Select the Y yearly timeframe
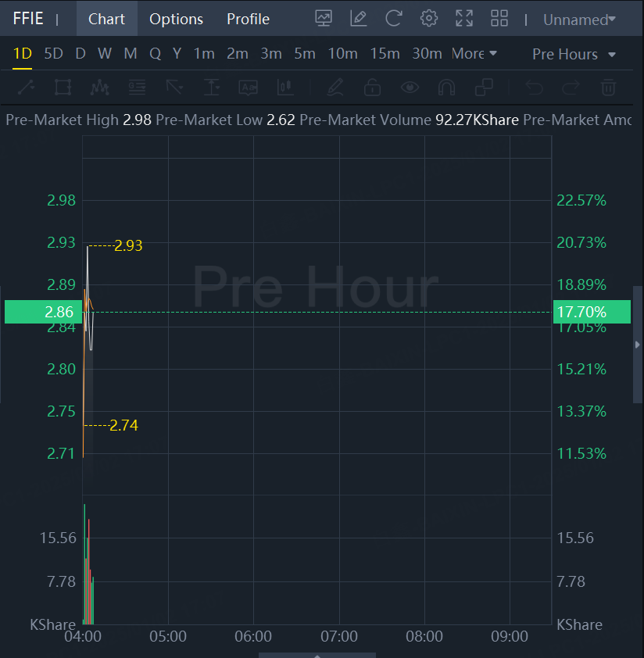This screenshot has height=658, width=644. [x=177, y=54]
